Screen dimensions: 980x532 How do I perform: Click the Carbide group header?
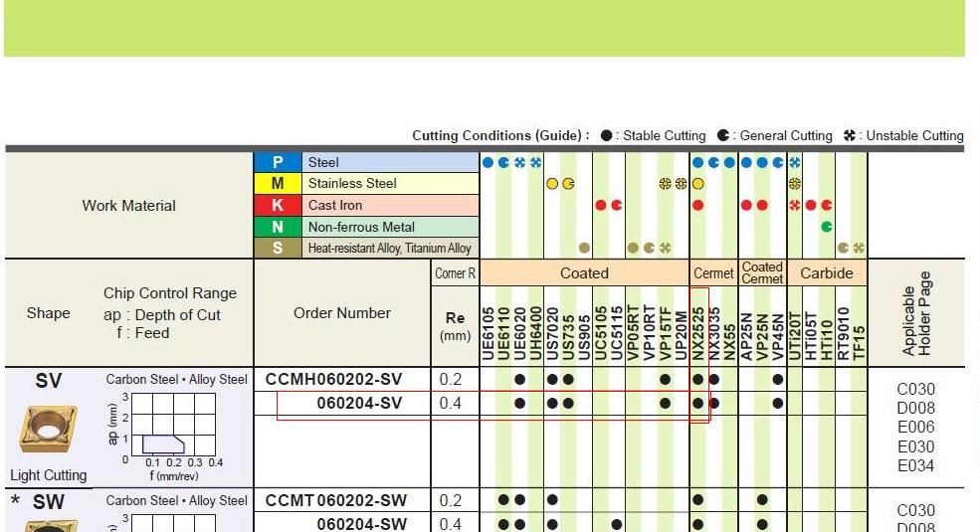click(826, 273)
